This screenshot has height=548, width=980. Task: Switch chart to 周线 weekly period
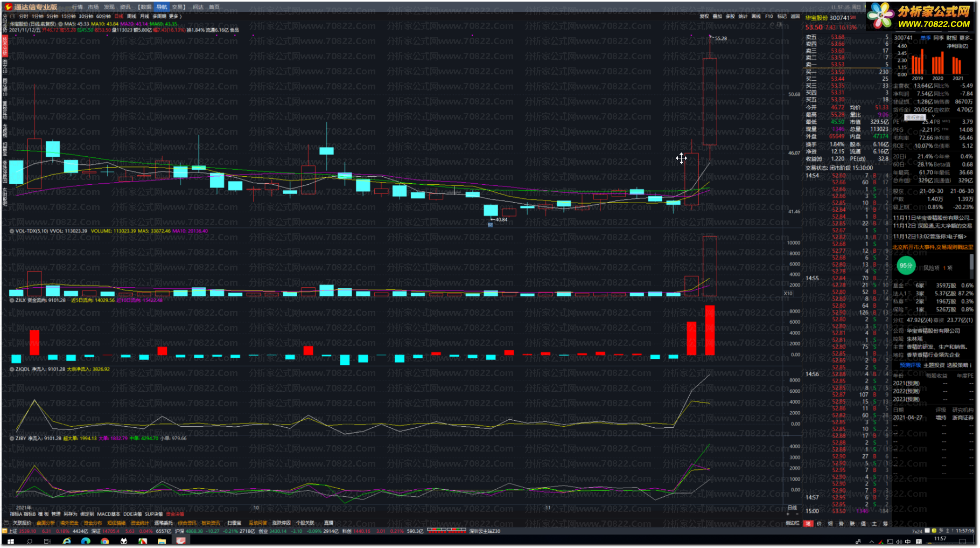click(x=131, y=16)
